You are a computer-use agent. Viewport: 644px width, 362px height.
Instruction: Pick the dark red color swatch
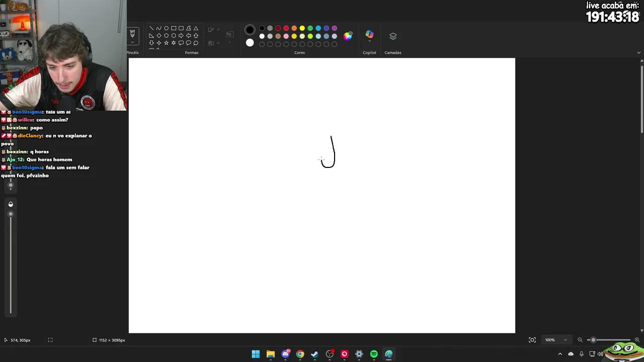pos(278,28)
